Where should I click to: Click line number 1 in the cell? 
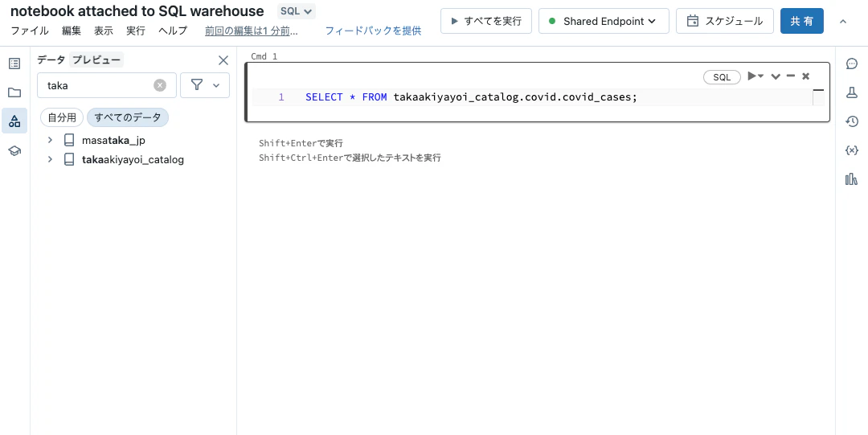[x=281, y=97]
